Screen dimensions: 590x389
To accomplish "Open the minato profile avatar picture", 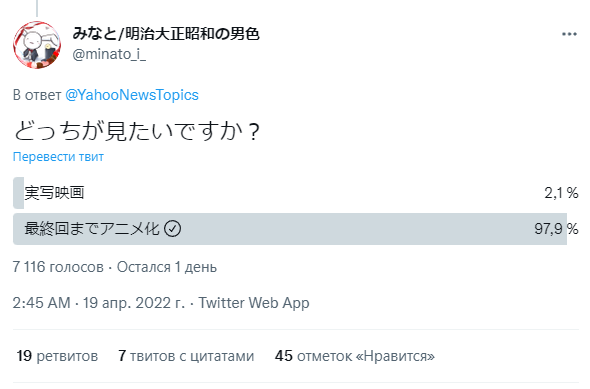I will click(37, 45).
